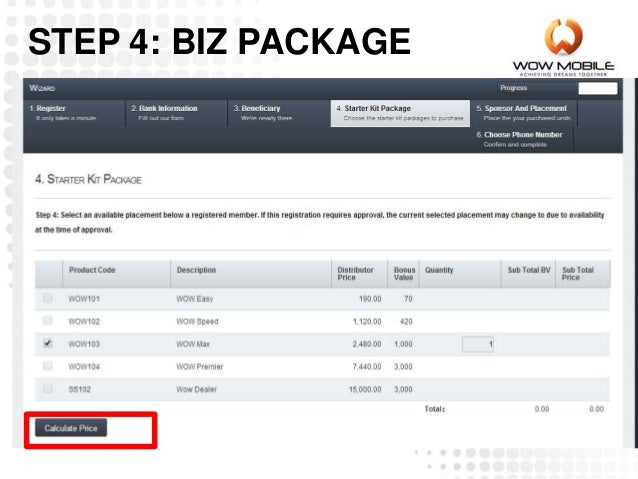Click the bonus value 1,000
Image resolution: width=638 pixels, height=479 pixels.
coord(403,344)
